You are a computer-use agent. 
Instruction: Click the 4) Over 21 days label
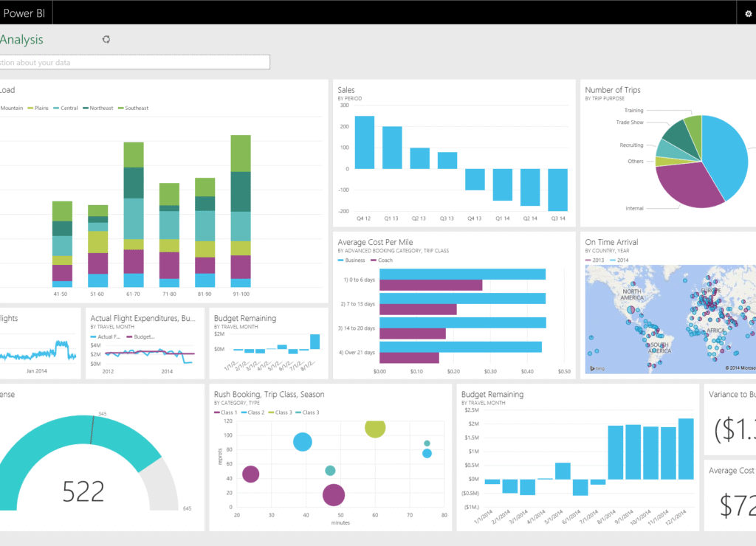(357, 353)
